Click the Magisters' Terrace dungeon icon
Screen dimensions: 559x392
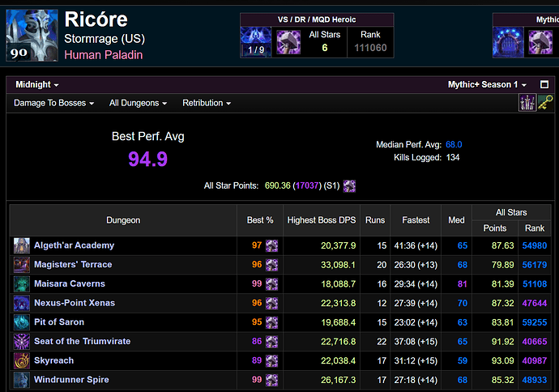pos(22,265)
